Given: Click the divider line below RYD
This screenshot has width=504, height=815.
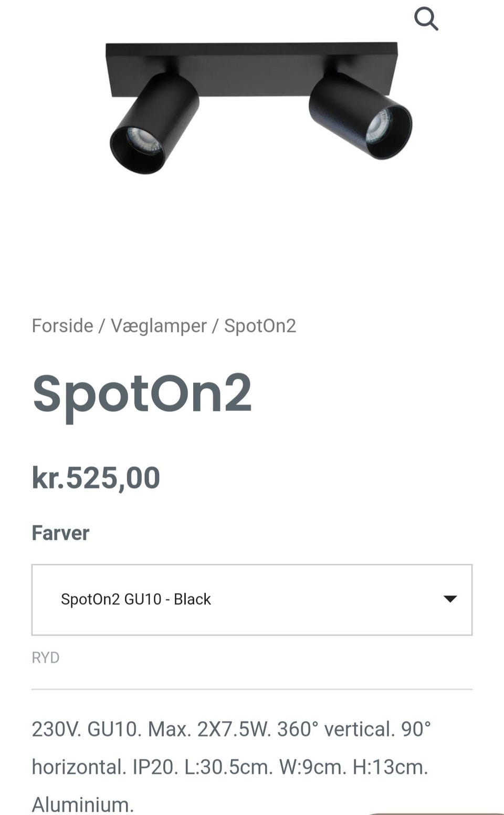Looking at the screenshot, I should pos(252,689).
